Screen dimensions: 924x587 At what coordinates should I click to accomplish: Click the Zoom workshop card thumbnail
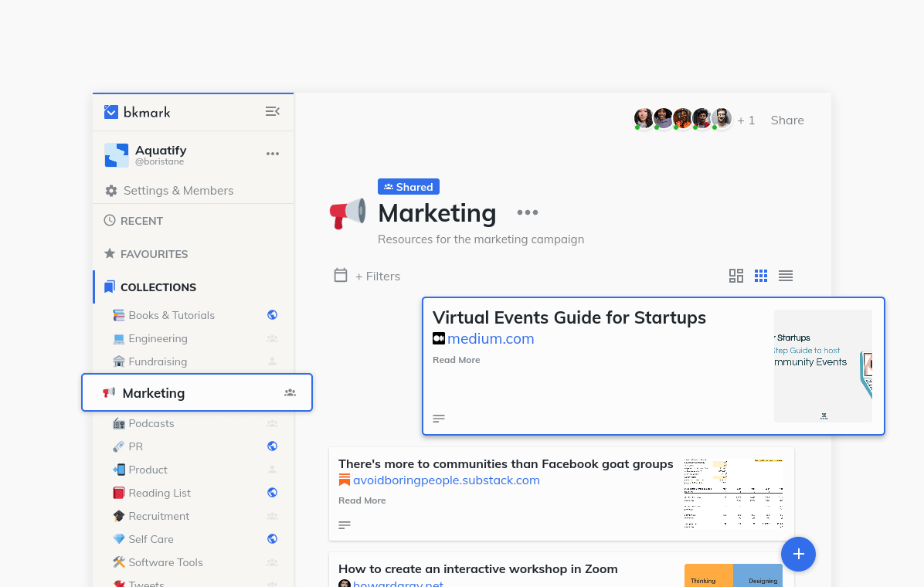point(733,575)
